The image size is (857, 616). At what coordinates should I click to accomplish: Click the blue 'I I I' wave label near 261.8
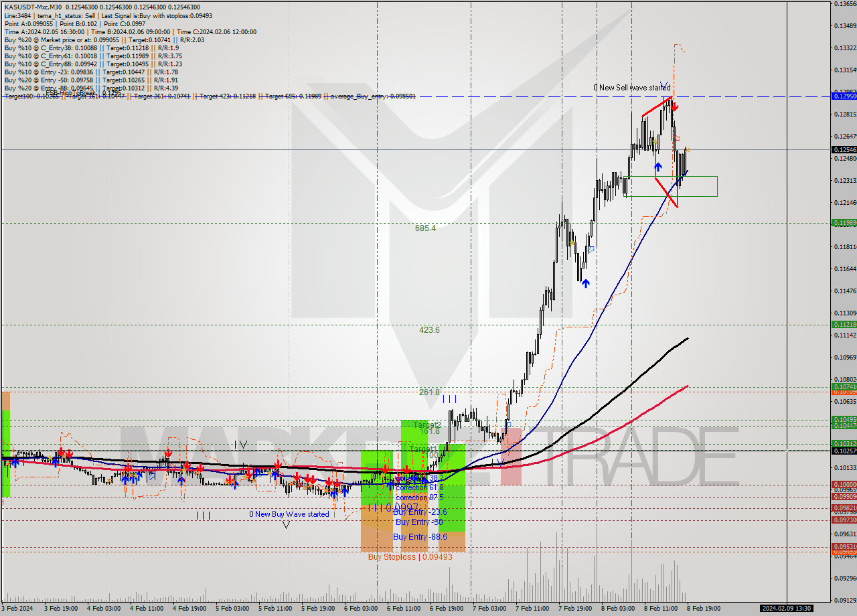(x=449, y=399)
